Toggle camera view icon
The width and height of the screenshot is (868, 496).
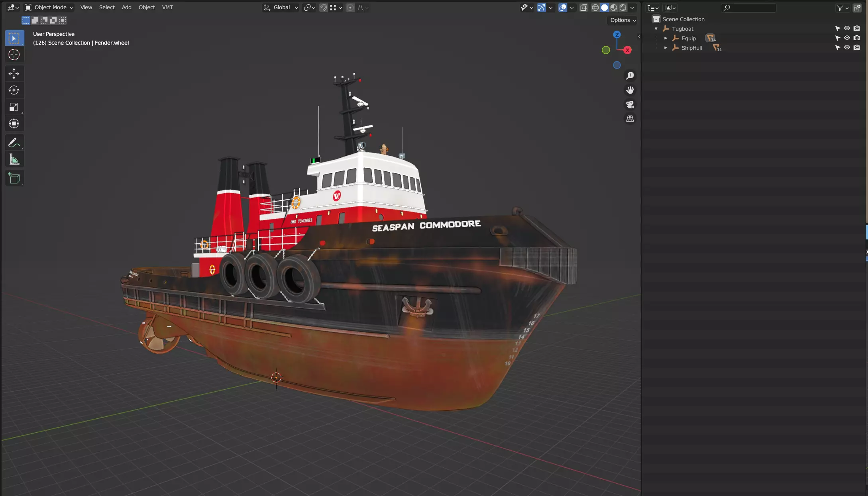pos(630,104)
